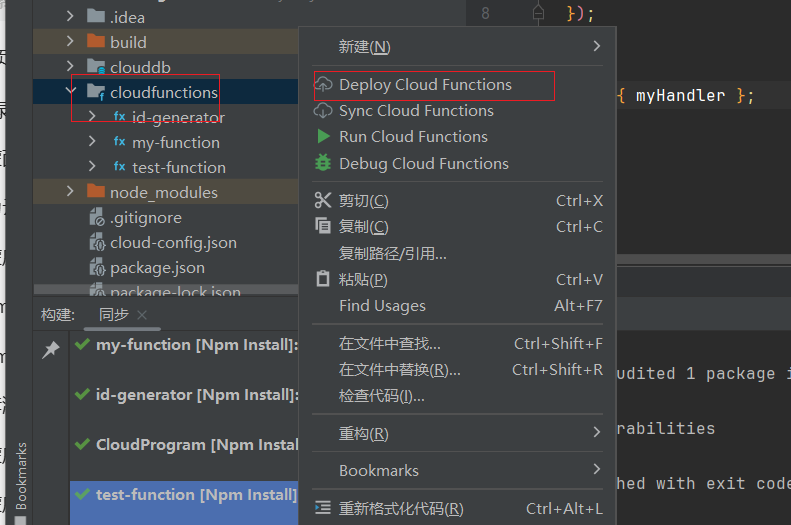This screenshot has width=791, height=525.
Task: Click the package.json file icon
Action: coord(97,267)
